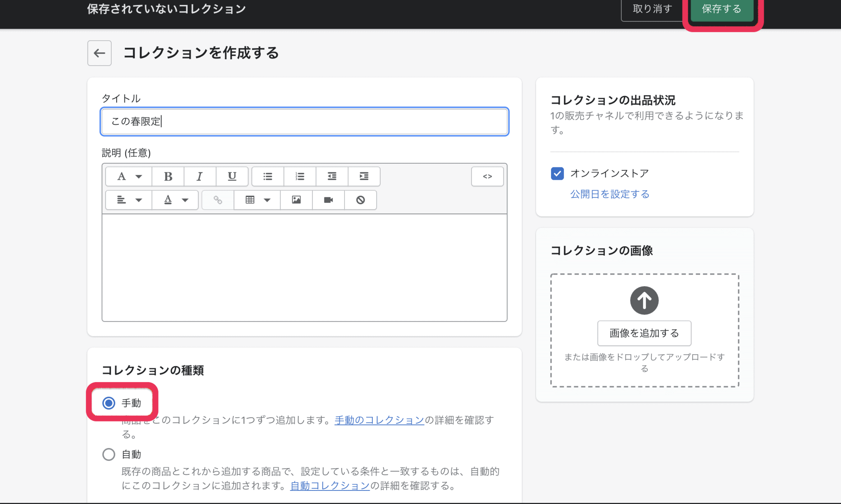Open the text style dropdown in the editor
Image resolution: width=841 pixels, height=504 pixels.
[128, 176]
